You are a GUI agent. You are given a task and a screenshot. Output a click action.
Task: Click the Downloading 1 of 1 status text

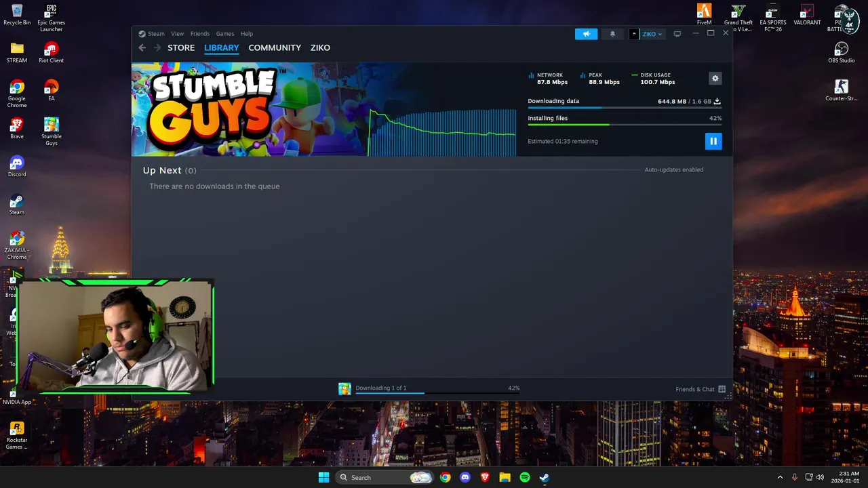pos(381,388)
